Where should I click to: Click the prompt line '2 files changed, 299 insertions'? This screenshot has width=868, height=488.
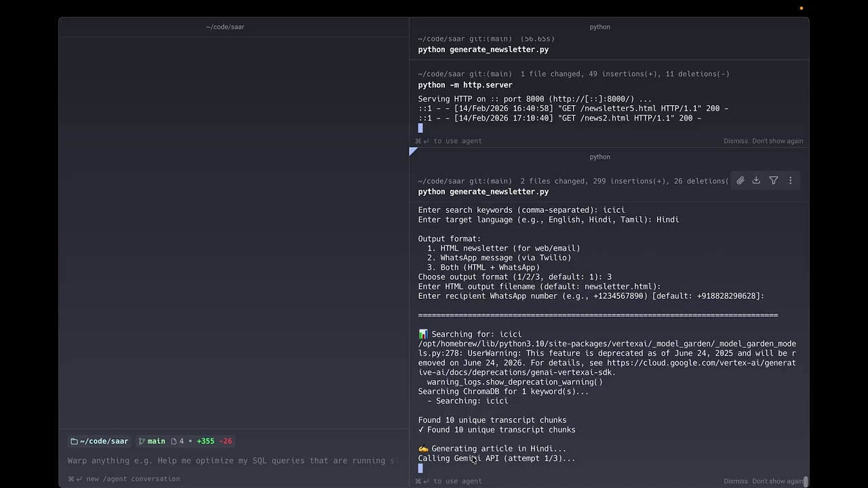pyautogui.click(x=574, y=181)
